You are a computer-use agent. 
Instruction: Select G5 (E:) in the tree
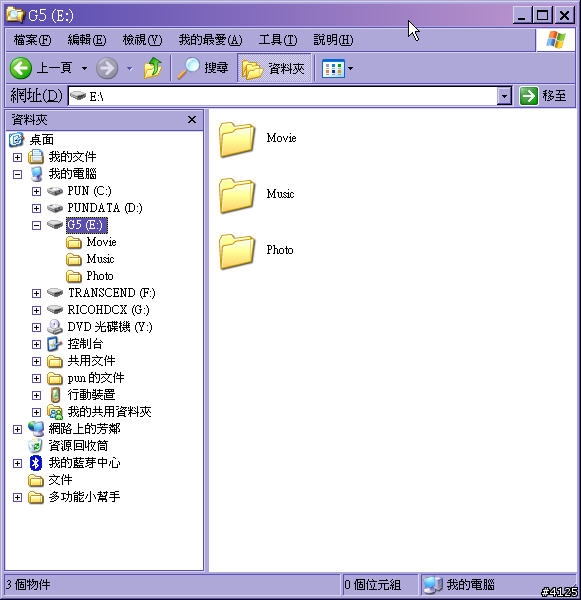pyautogui.click(x=86, y=225)
